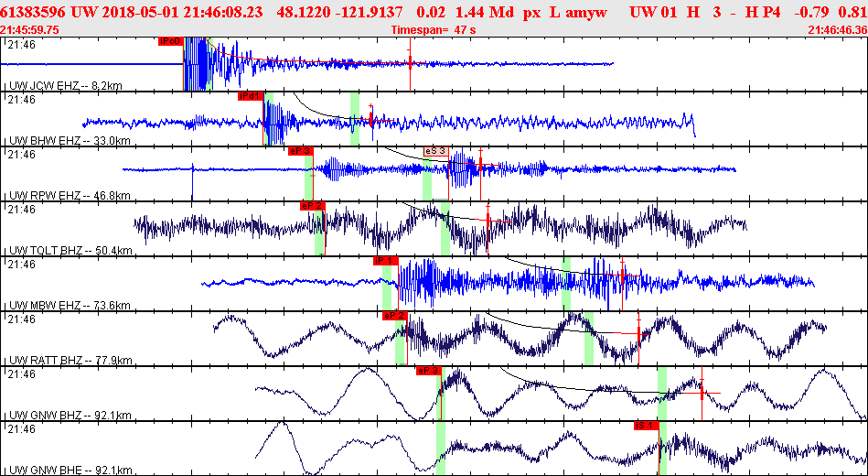The height and width of the screenshot is (476, 868).
Task: Select the UW GNW BHZ -- 92.1km label
Action: click(x=70, y=415)
